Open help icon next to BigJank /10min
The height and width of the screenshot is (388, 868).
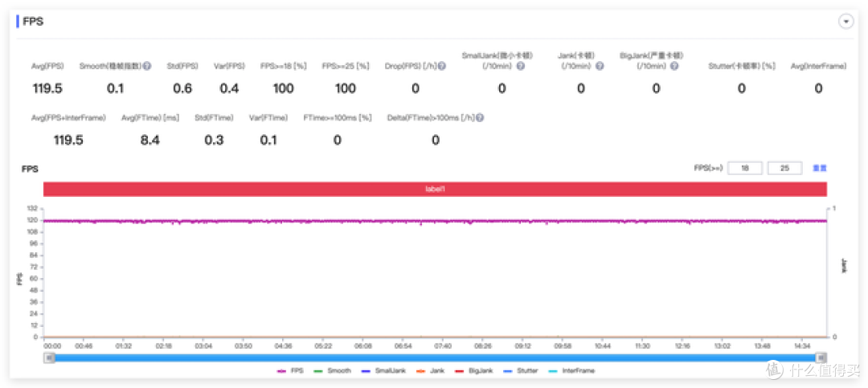674,66
